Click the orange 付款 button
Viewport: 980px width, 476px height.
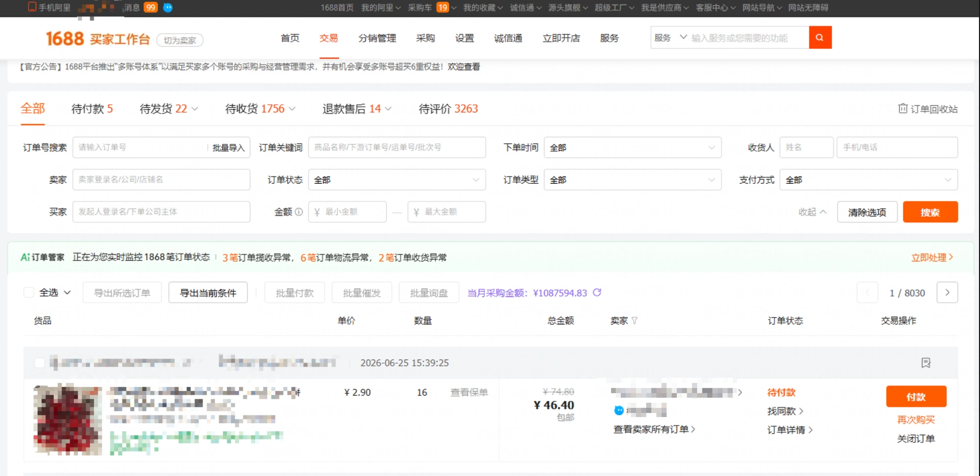pyautogui.click(x=916, y=396)
